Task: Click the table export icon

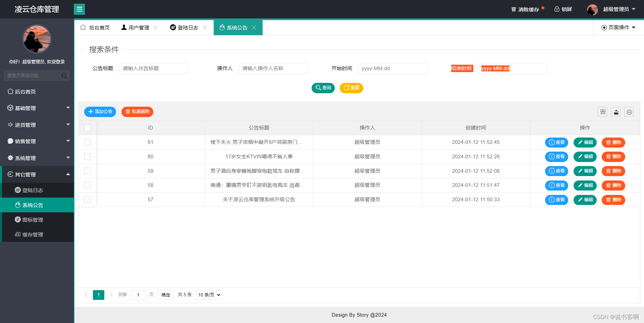Action: click(616, 112)
